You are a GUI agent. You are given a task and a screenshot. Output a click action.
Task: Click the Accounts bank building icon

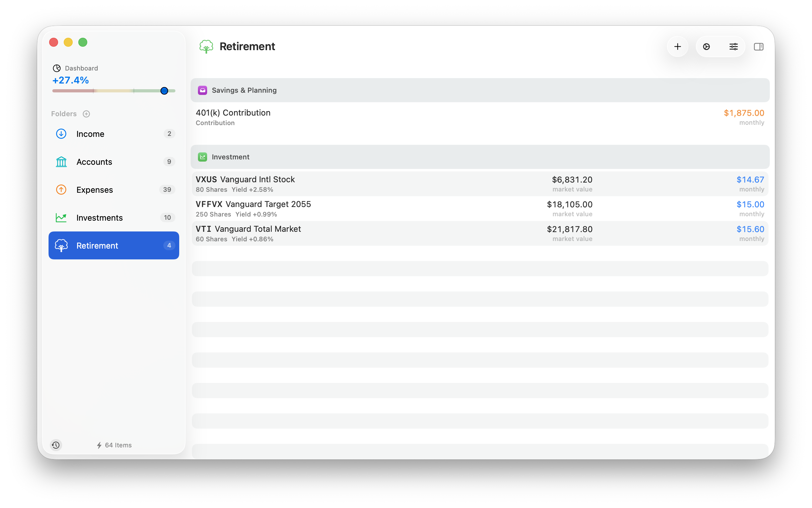click(x=61, y=162)
